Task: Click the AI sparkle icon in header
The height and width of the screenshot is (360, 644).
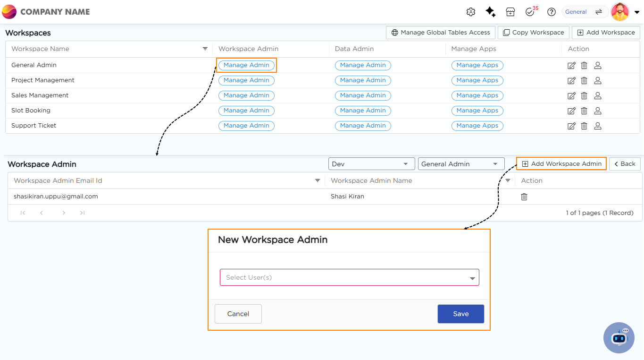Action: pos(491,12)
